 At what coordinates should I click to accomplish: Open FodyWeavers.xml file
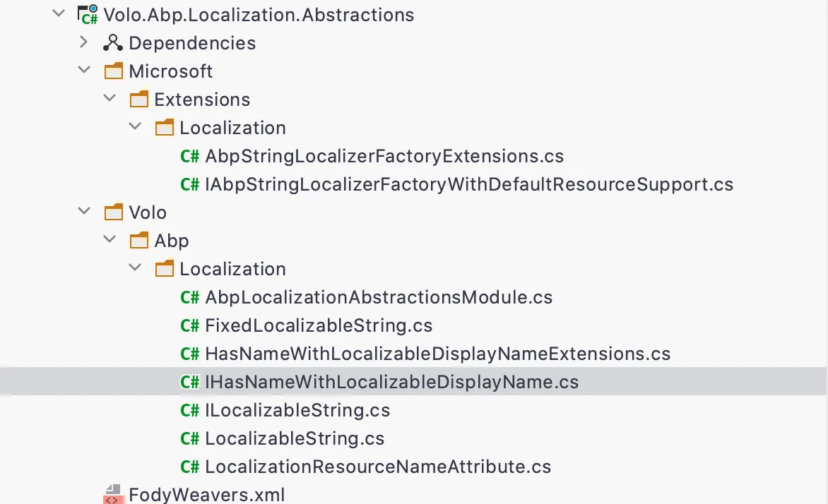pyautogui.click(x=207, y=495)
